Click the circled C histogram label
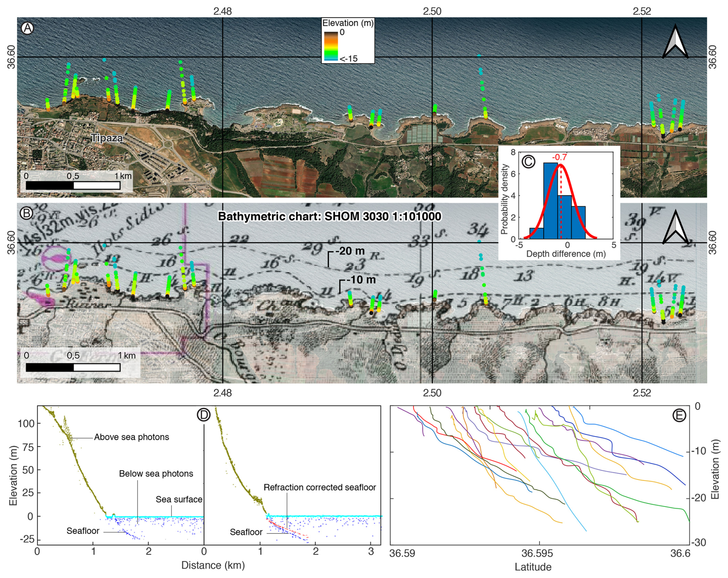 pos(528,161)
